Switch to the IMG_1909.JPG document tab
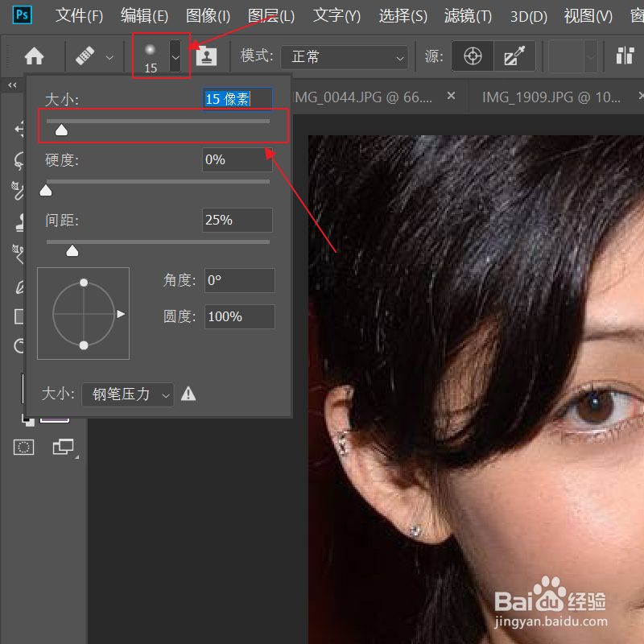Image resolution: width=644 pixels, height=644 pixels. coord(551,97)
